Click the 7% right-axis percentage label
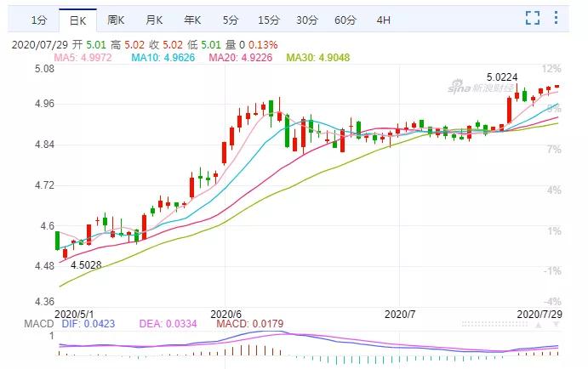Viewport: 588px width, 369px height. pos(554,150)
